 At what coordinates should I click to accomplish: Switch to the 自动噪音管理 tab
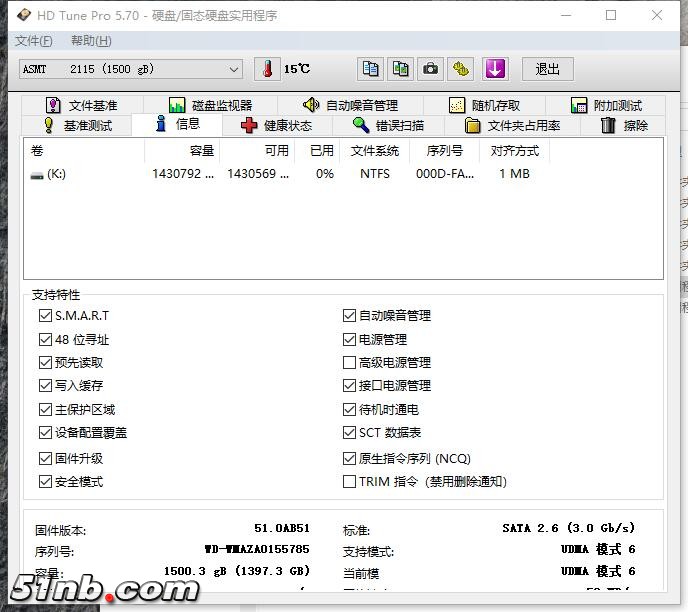pos(350,105)
